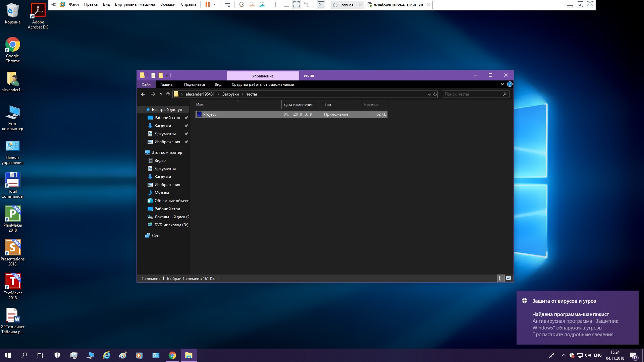Open the power options dropdown next to pause
The width and height of the screenshot is (644, 362).
pyautogui.click(x=215, y=5)
